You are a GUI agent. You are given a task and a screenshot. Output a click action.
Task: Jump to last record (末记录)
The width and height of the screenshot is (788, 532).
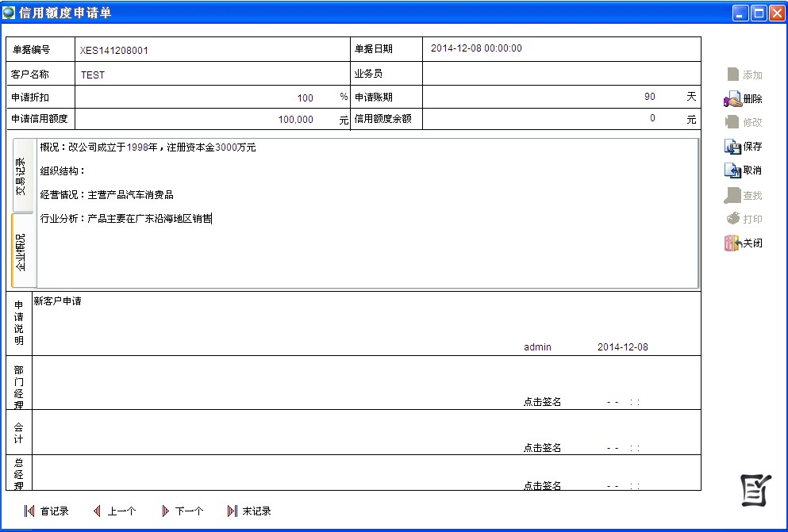coord(249,511)
